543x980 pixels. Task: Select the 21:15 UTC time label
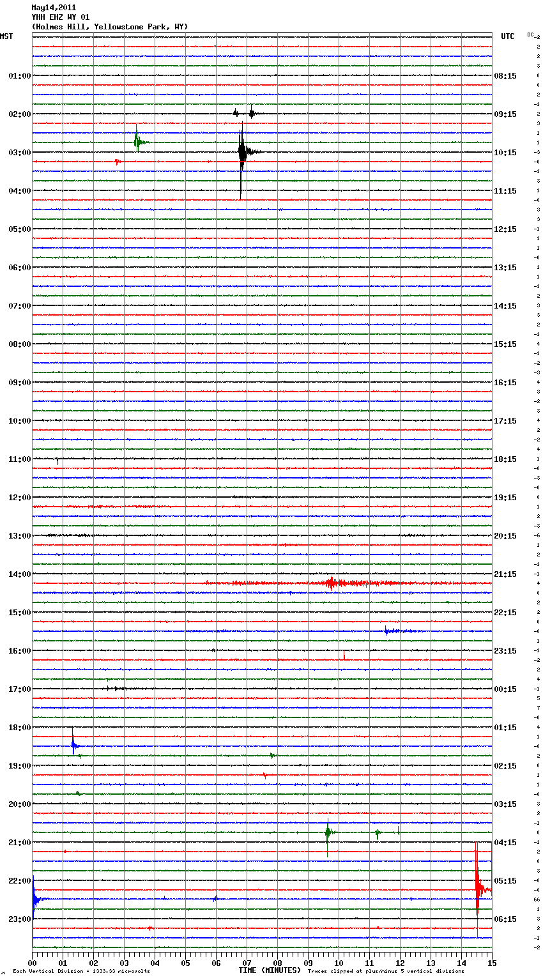[505, 574]
